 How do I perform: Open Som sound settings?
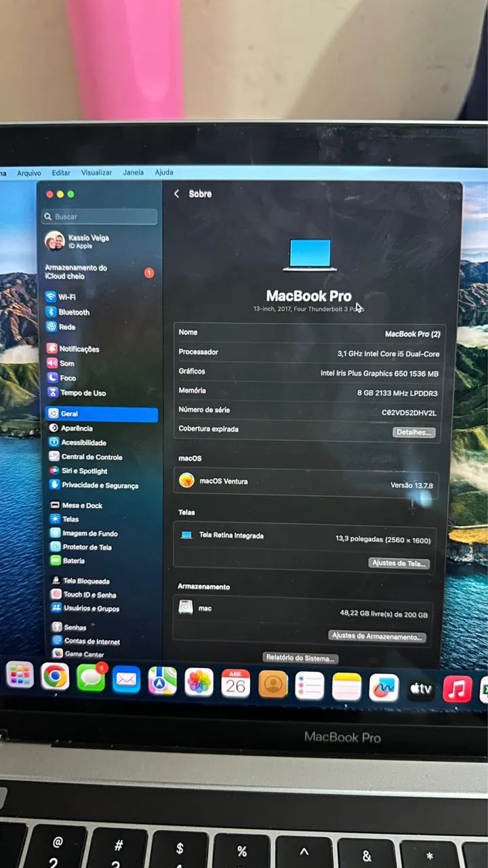point(61,363)
